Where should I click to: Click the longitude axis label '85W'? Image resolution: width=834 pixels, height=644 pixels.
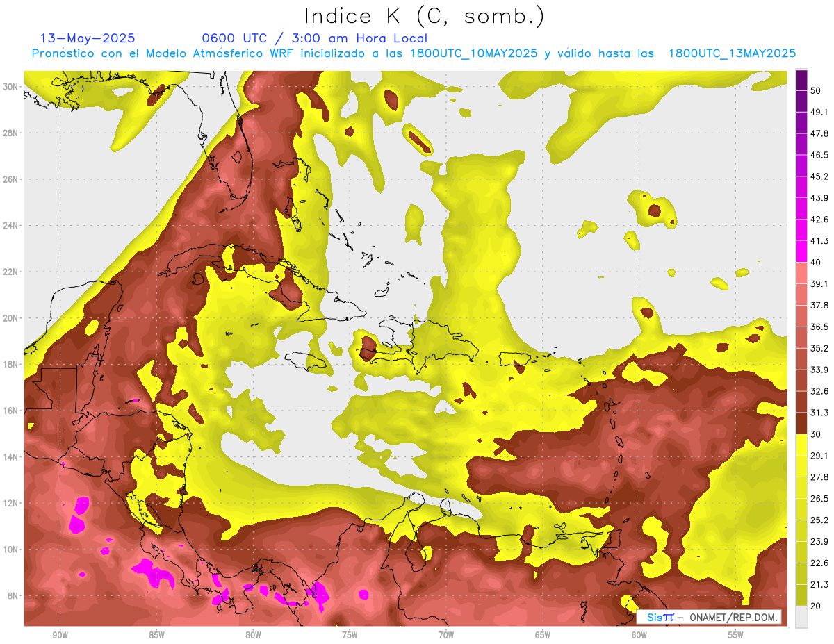click(x=156, y=636)
